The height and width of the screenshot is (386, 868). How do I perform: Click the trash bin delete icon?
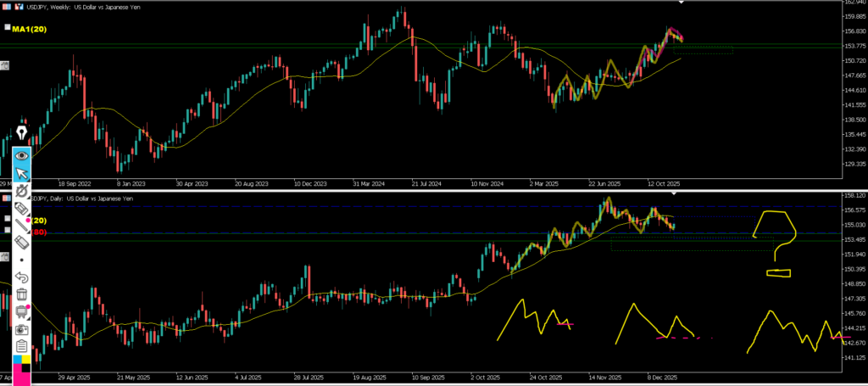coord(22,294)
